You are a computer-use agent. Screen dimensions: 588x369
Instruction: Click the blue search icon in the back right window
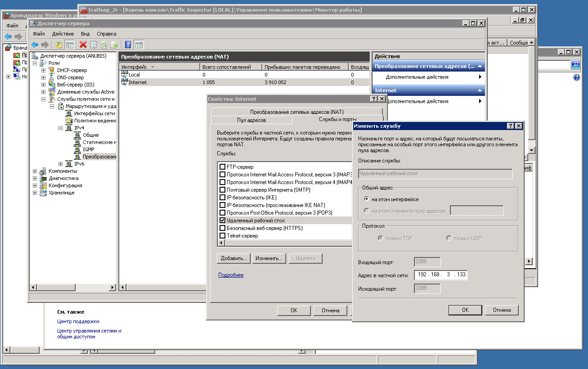[x=575, y=65]
